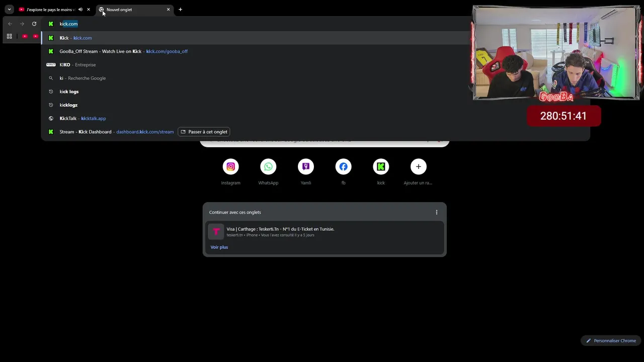
Task: Open the Teskerti.Tn Visa Carthage entry
Action: pos(325,232)
